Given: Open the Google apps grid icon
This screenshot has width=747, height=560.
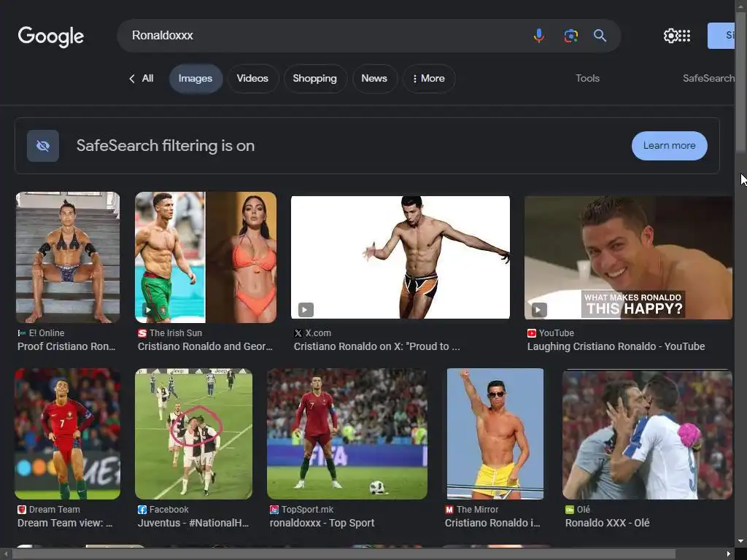Looking at the screenshot, I should click(684, 36).
